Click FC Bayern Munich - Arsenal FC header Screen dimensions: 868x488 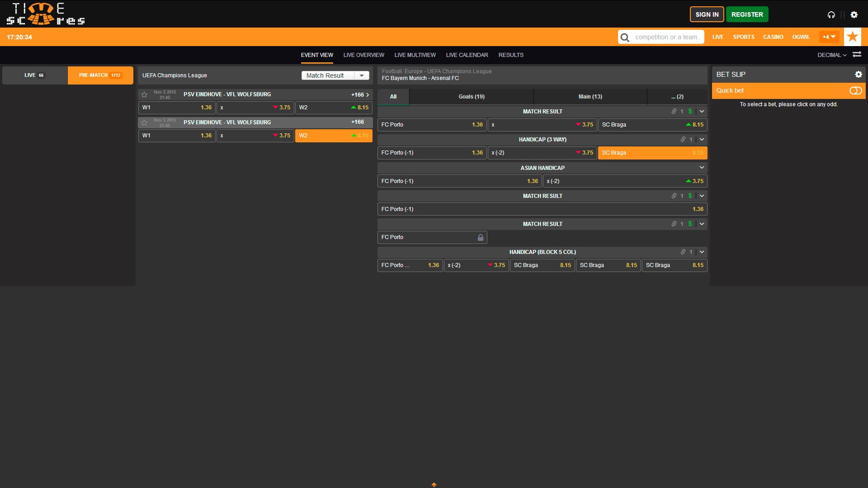pos(420,78)
